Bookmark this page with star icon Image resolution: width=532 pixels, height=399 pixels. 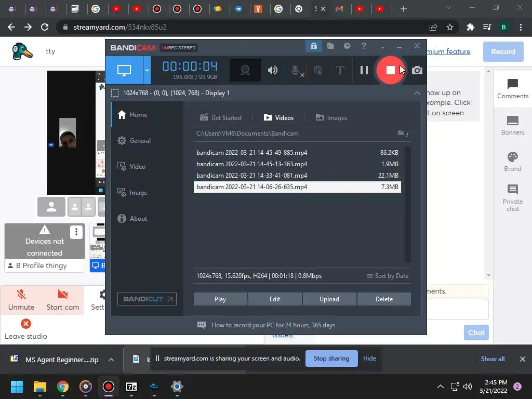point(450,27)
